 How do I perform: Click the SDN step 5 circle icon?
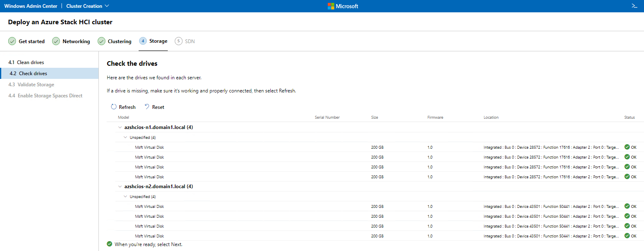(x=178, y=41)
